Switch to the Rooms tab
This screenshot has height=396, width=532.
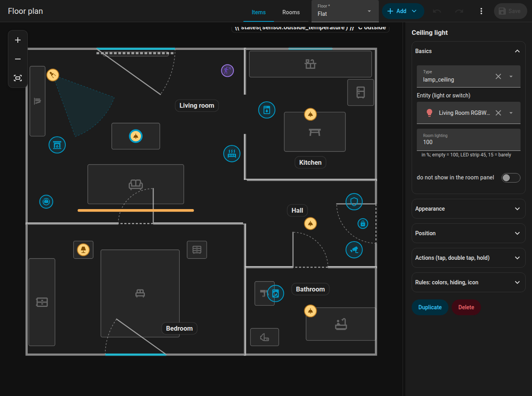(291, 12)
